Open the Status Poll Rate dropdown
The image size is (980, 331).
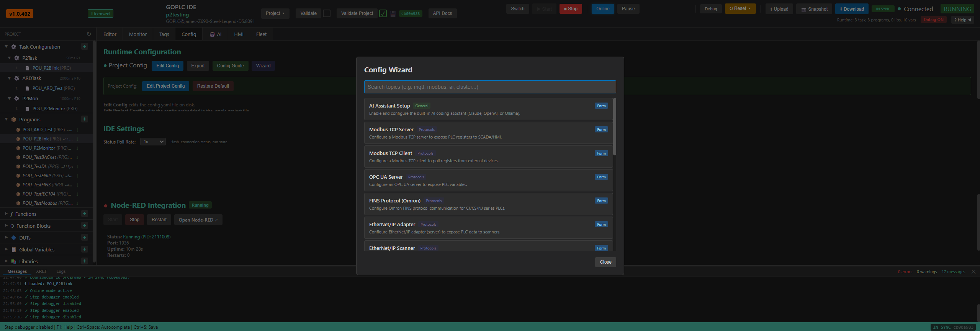153,142
